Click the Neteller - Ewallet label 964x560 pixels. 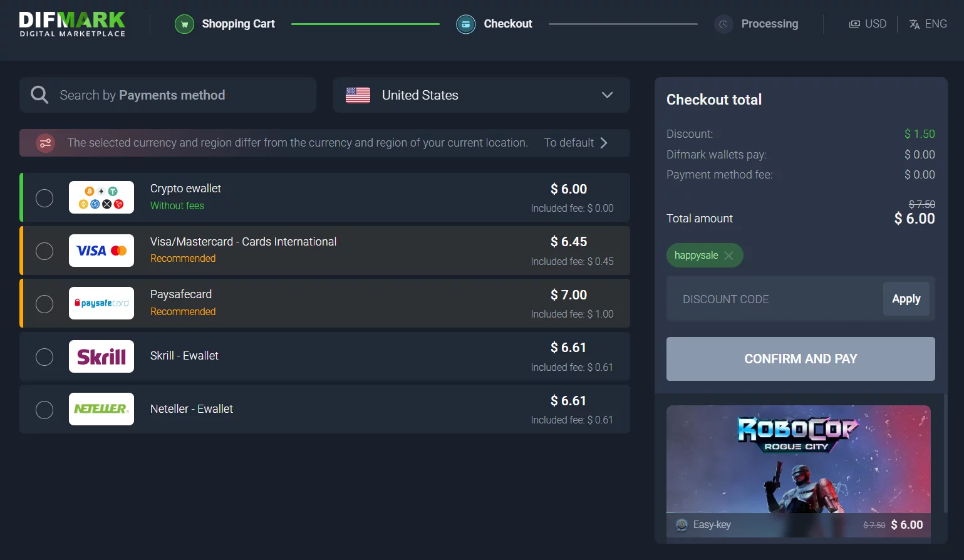192,409
